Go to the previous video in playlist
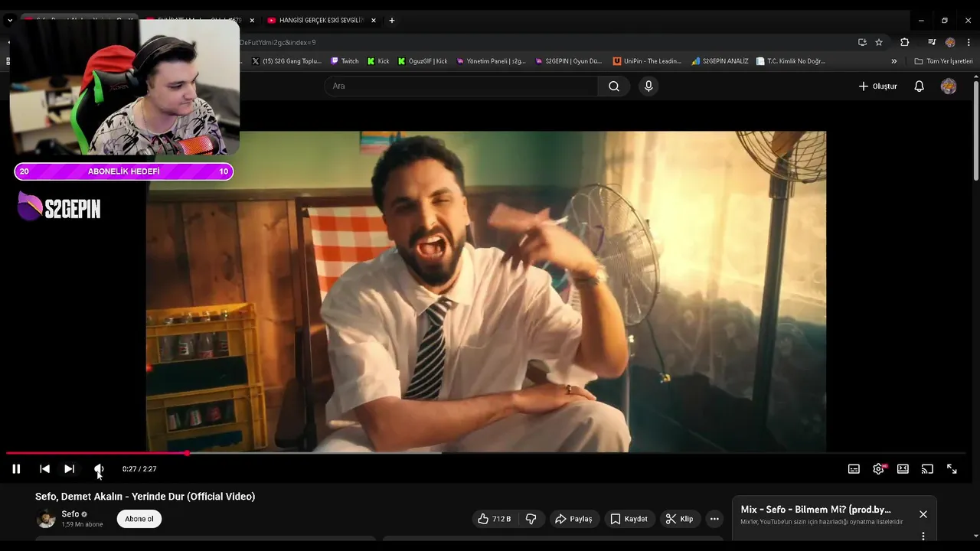 click(44, 469)
